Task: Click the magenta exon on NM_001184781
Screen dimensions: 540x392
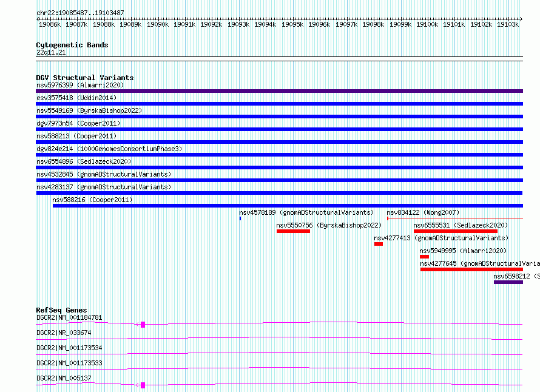Action: coord(143,325)
